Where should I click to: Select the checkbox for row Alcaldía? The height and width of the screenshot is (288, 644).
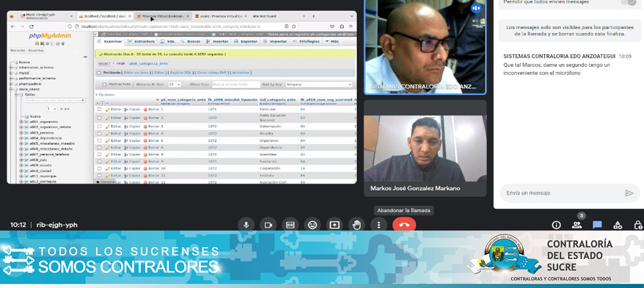(100, 133)
